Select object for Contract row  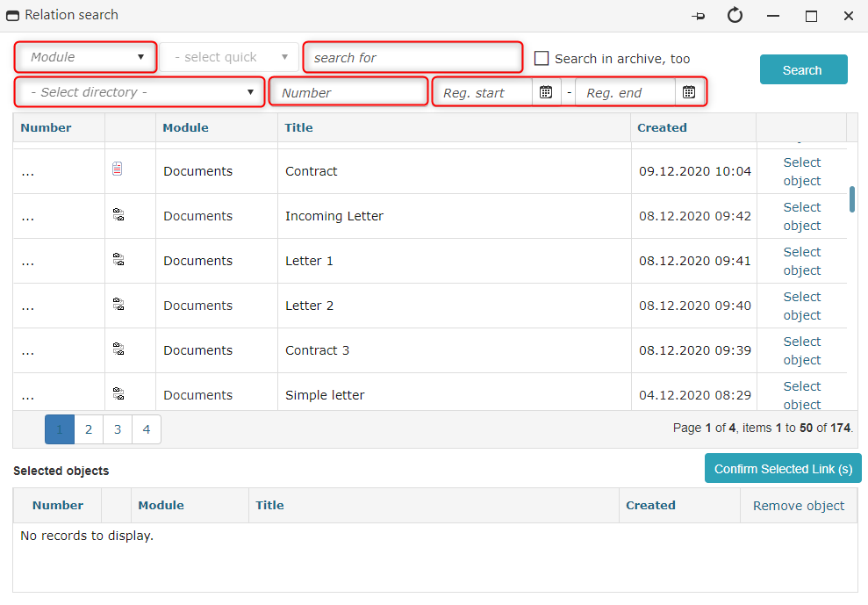click(801, 172)
